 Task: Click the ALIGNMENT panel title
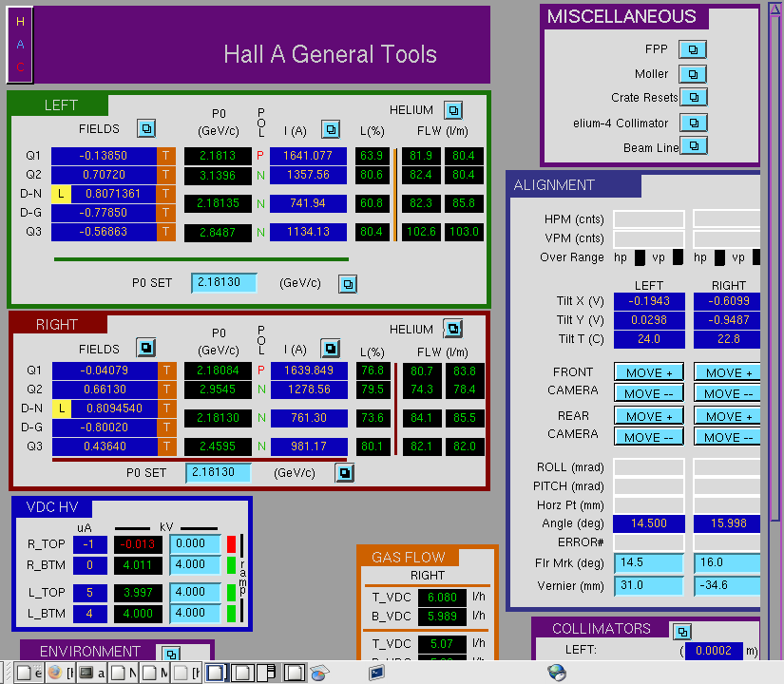click(x=554, y=185)
